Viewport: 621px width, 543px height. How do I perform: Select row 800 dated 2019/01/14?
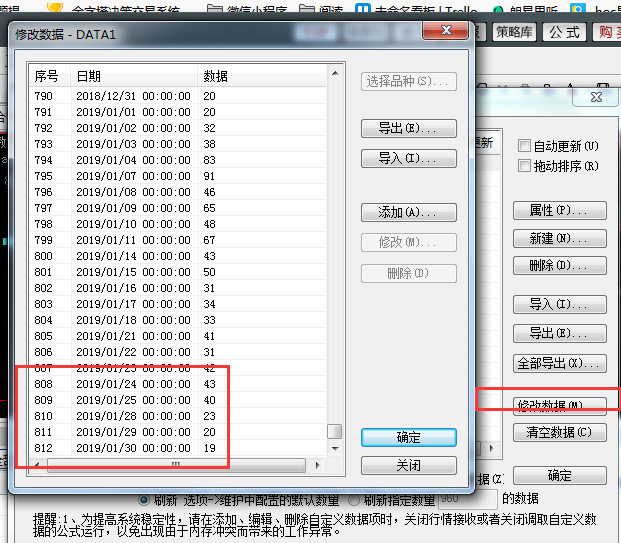[x=178, y=256]
